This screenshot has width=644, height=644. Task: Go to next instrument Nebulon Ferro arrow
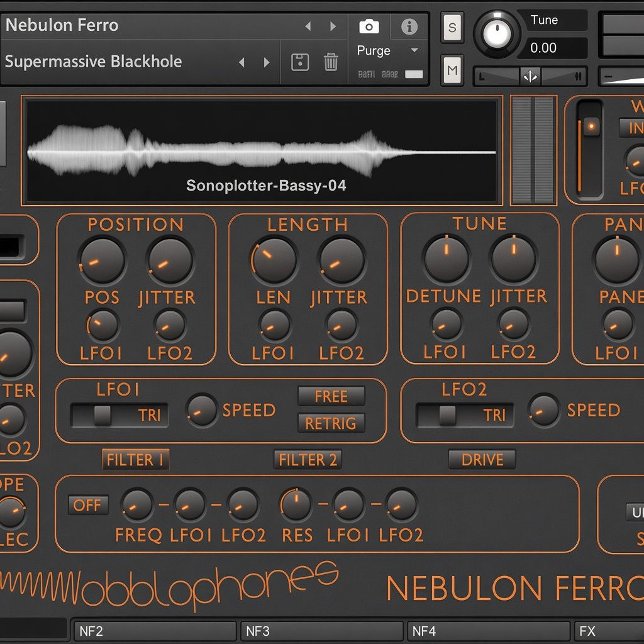coord(333,26)
